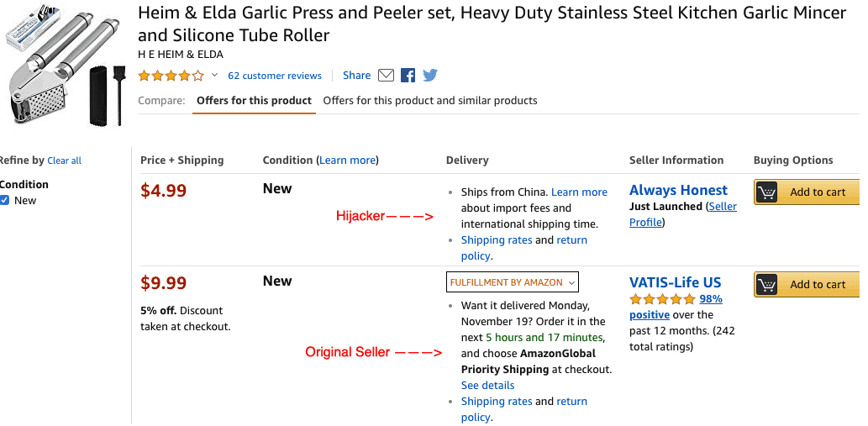The height and width of the screenshot is (426, 868).
Task: Click the four-star product rating stars
Action: pyautogui.click(x=171, y=76)
